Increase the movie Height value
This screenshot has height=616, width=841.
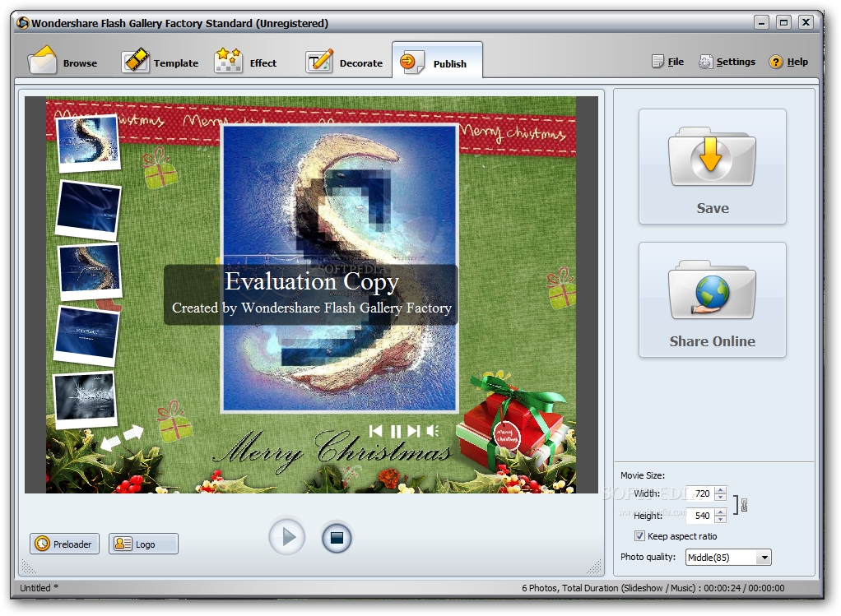(x=720, y=512)
